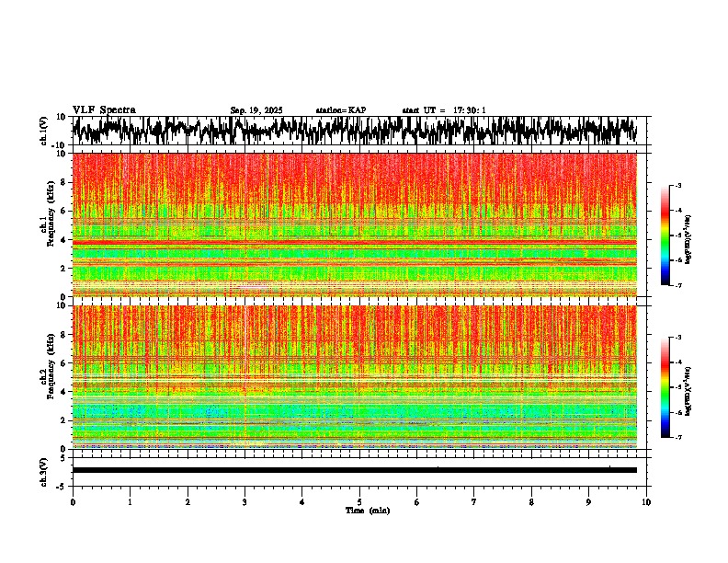Viewport: 728px width, 563px height.
Task: Click the '10' tick on the time axis
Action: click(646, 502)
